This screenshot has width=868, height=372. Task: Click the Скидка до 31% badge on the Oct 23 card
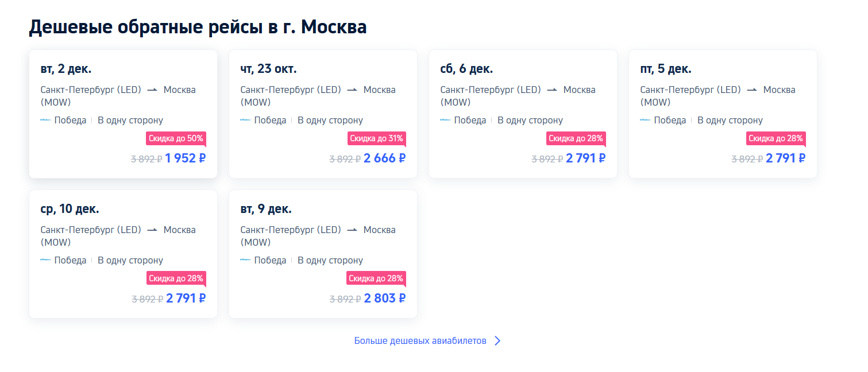(376, 138)
